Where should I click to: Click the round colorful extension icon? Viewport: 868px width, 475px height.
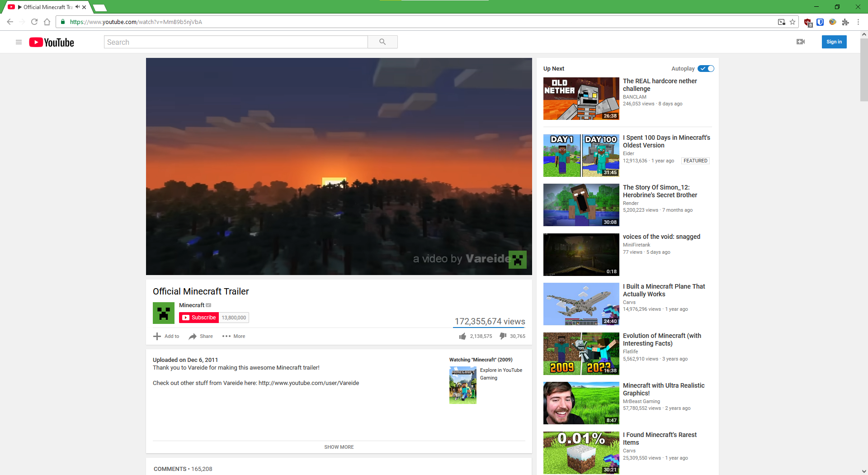coord(833,22)
